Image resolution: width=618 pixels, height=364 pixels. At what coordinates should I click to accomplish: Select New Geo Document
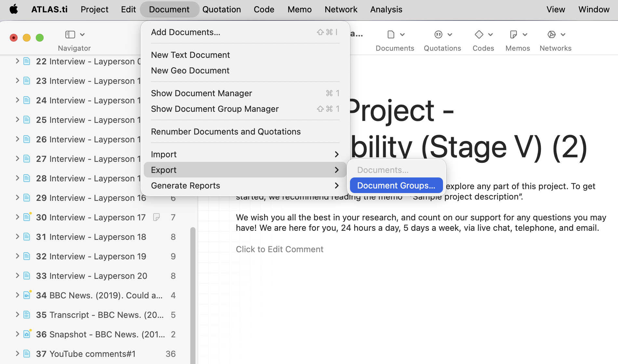click(x=245, y=71)
